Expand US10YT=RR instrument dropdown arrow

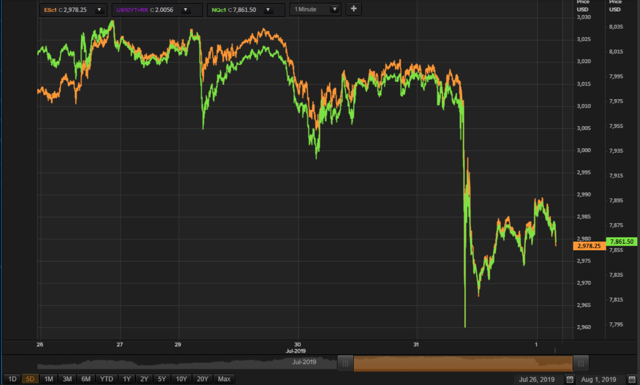(x=185, y=10)
